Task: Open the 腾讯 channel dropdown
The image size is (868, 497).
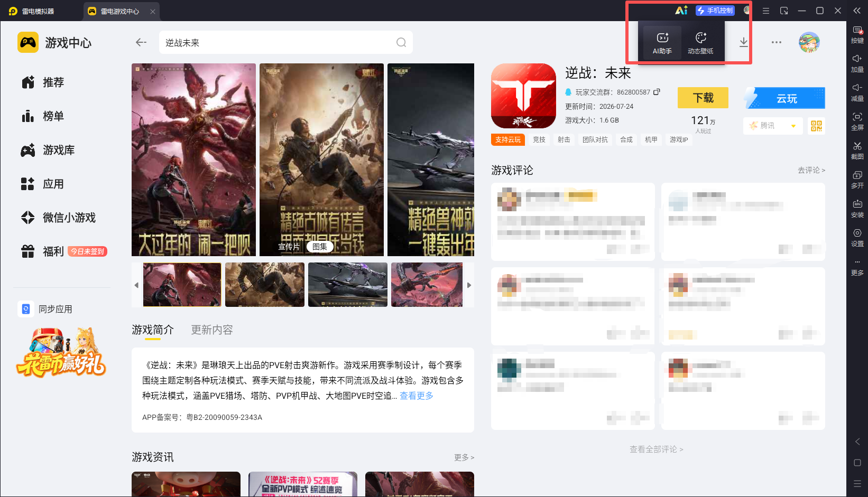Action: (773, 126)
